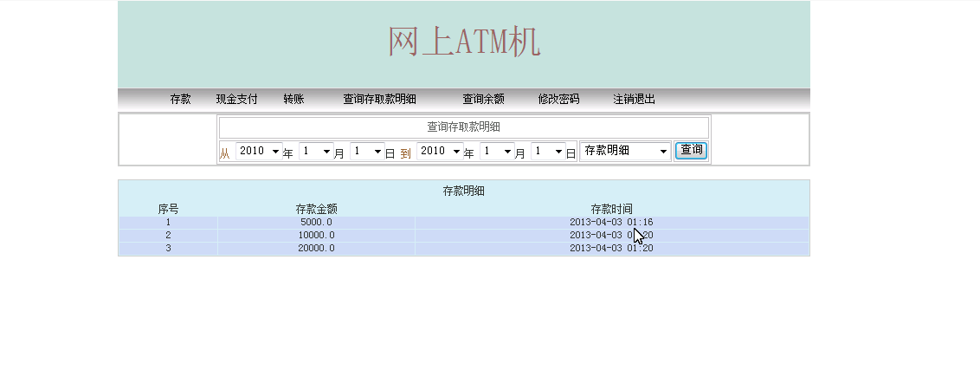Click the 存款明细 table title
980x383 pixels.
click(x=464, y=191)
